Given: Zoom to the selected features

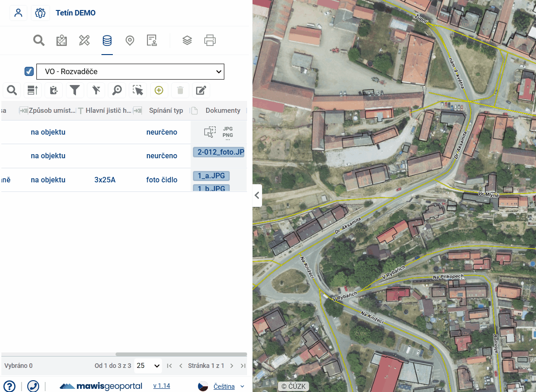Looking at the screenshot, I should pyautogui.click(x=117, y=90).
